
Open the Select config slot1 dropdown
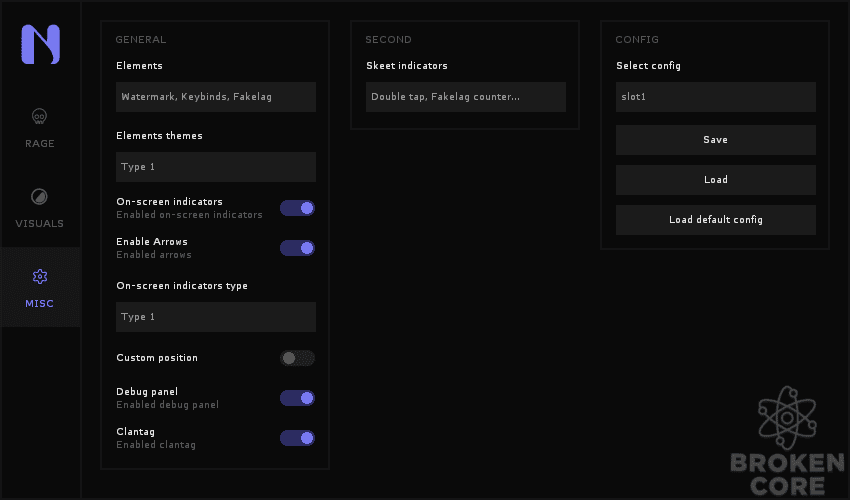tap(716, 97)
